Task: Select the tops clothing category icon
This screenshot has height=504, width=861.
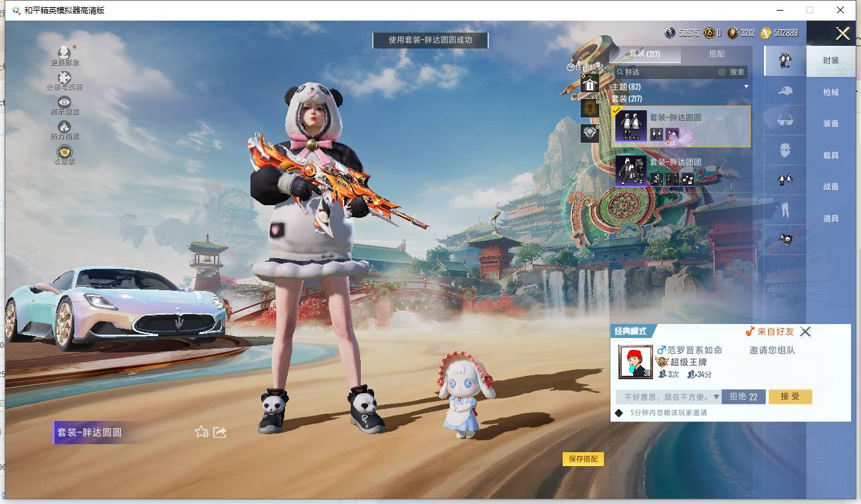Action: [x=785, y=179]
